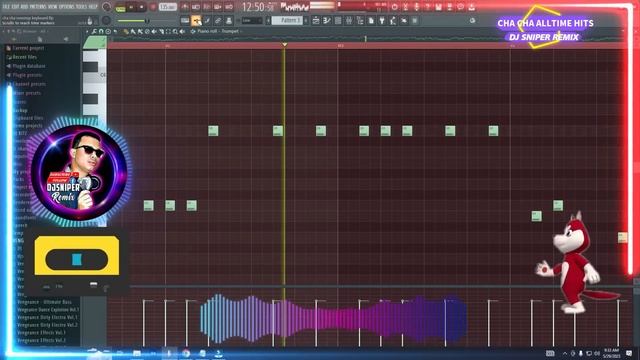This screenshot has width=640, height=360.
Task: Click the transport play button
Action: click(131, 7)
